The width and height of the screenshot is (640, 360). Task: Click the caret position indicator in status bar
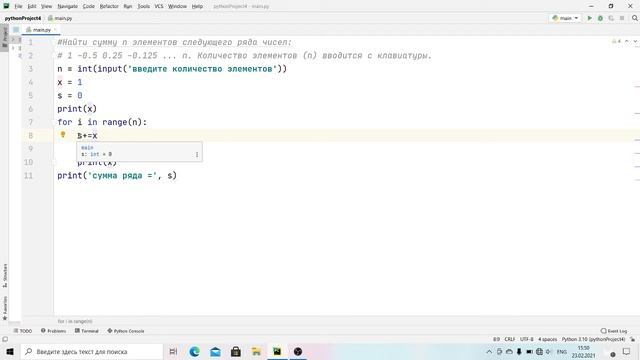point(496,339)
